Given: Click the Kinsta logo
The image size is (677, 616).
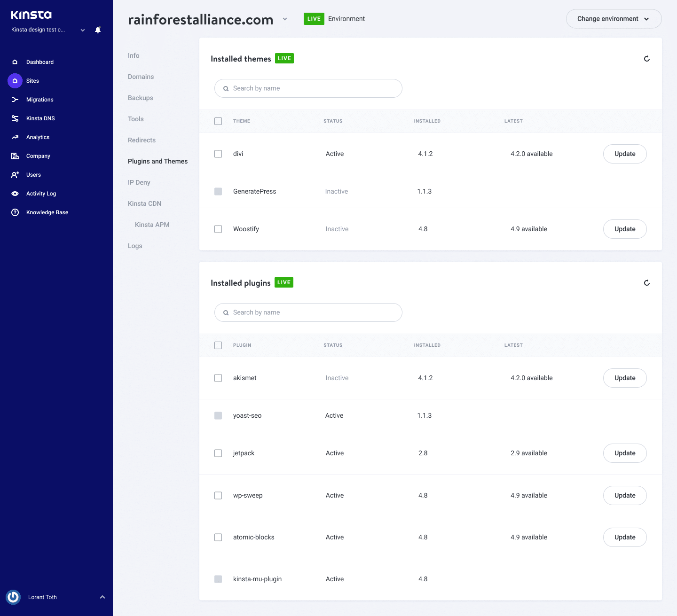Looking at the screenshot, I should (x=31, y=15).
